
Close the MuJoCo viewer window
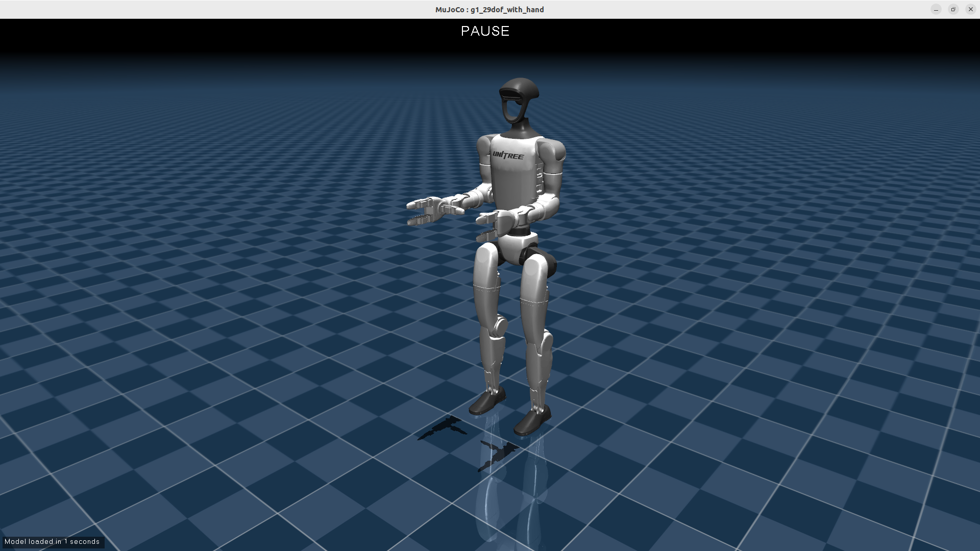coord(970,9)
